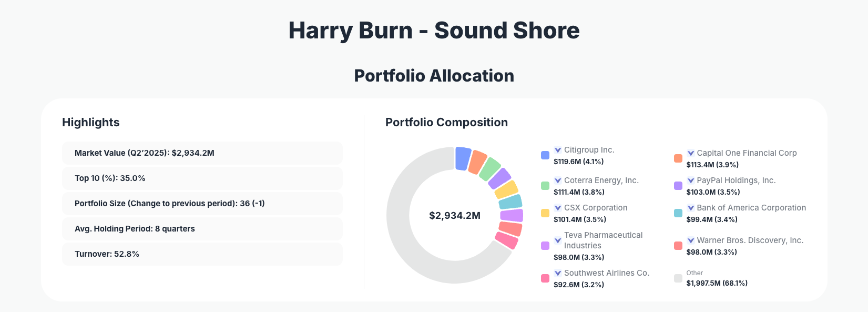Click the green Coterra Energy legend marker
This screenshot has height=312, width=868.
545,185
